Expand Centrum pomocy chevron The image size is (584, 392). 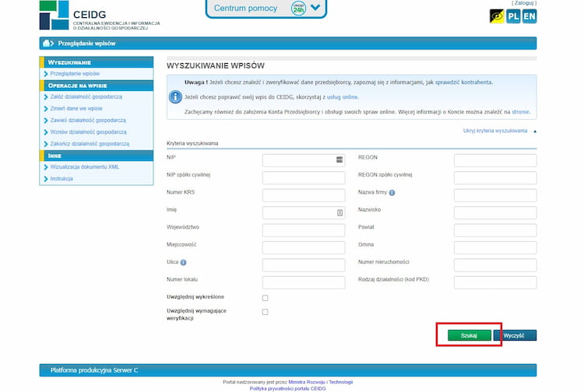(315, 7)
